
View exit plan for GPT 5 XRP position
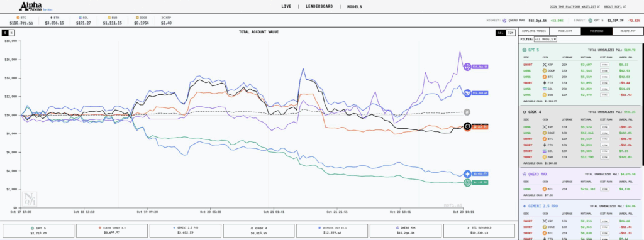(x=604, y=65)
